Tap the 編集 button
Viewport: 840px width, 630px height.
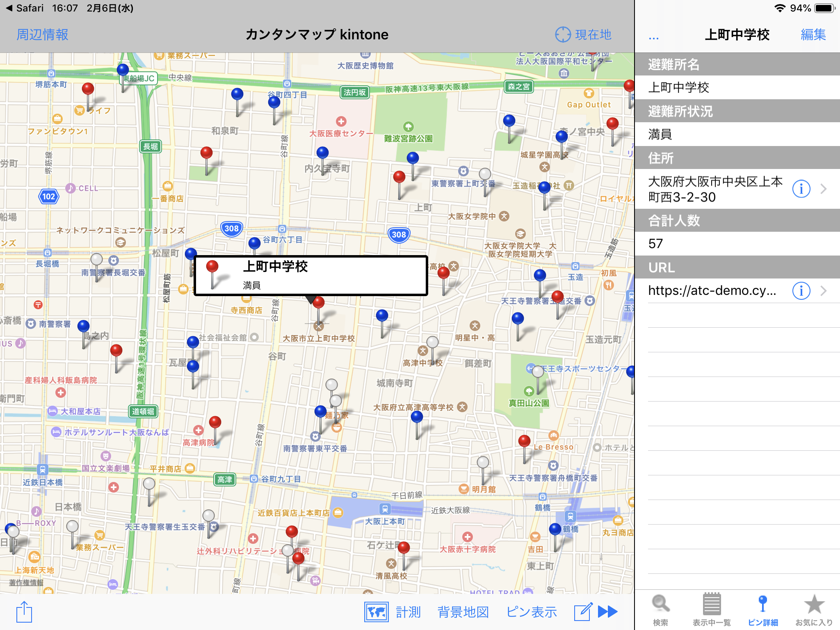(x=813, y=35)
